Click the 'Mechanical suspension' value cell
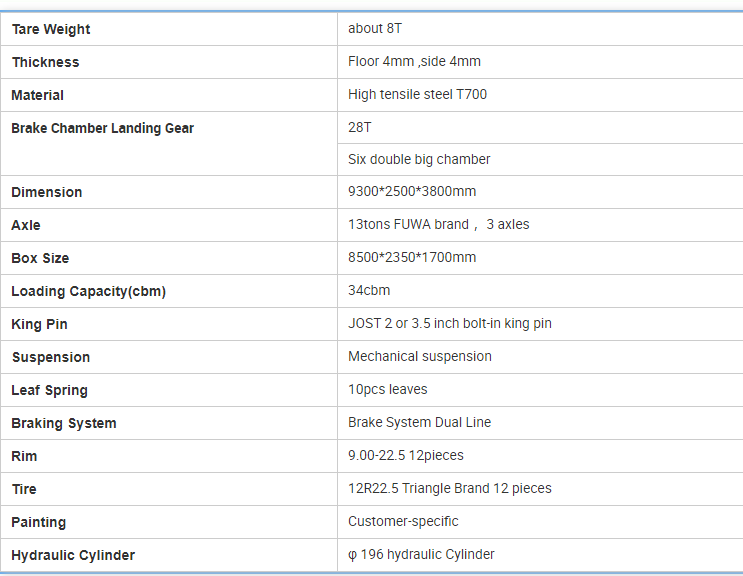The image size is (743, 576). tap(420, 356)
